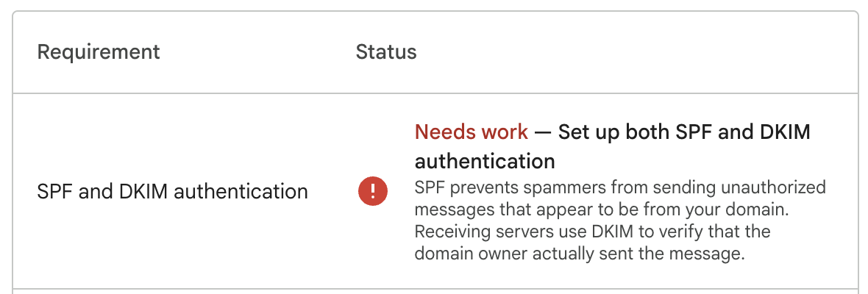Click the SPF and DKIM authentication requirement label
868x294 pixels.
tap(172, 192)
